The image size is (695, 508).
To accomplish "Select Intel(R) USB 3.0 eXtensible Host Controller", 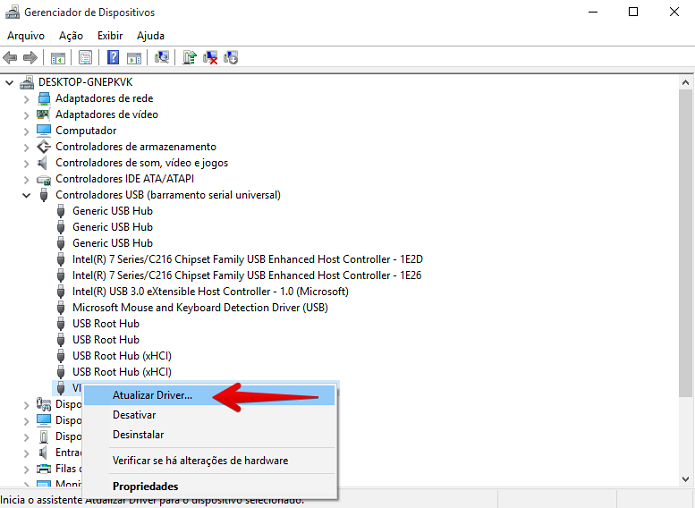I will 210,291.
